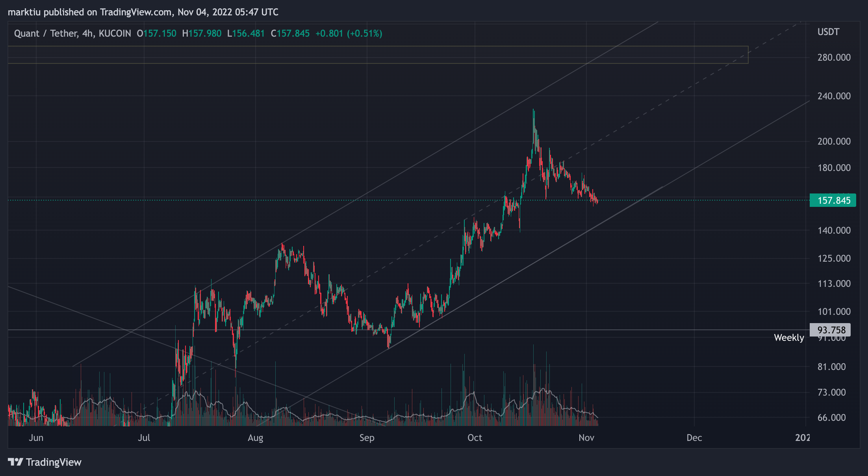
Task: Click the 200.000 price axis label
Action: 834,141
